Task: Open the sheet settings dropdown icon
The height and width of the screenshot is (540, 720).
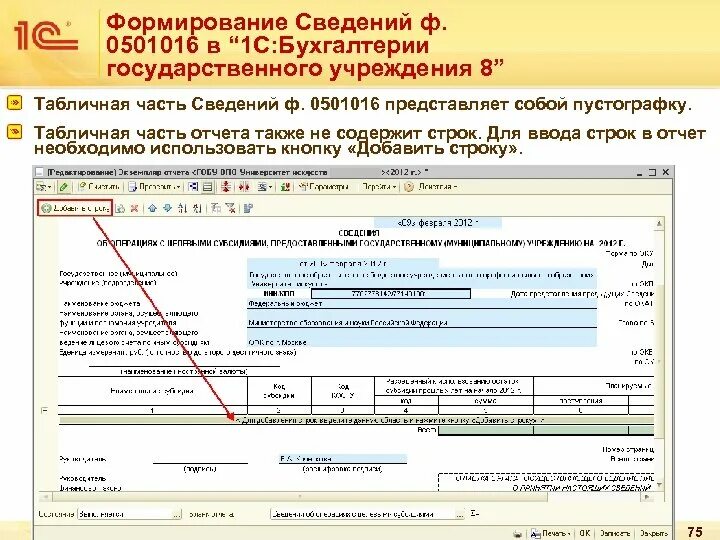Action: (x=264, y=187)
